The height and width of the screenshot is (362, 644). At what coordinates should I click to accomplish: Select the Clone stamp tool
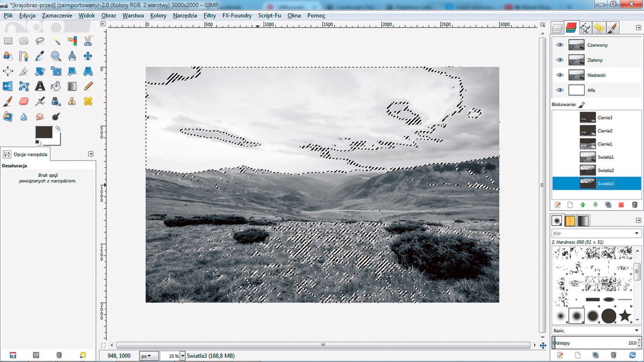72,102
